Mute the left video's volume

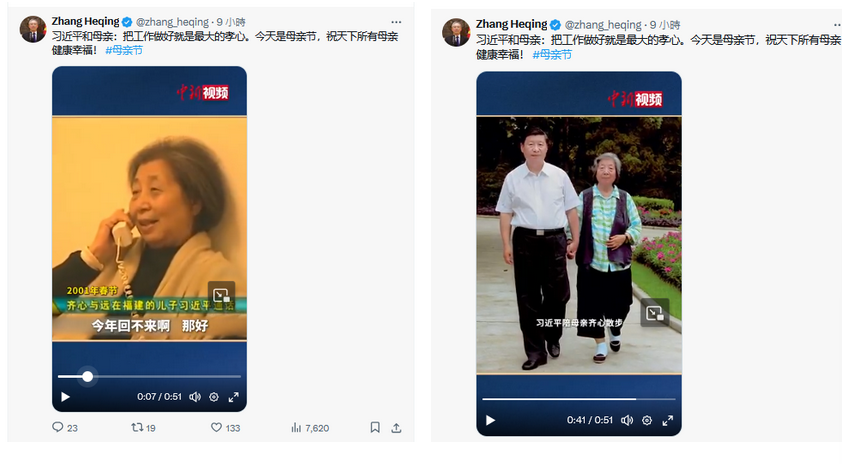(x=195, y=397)
